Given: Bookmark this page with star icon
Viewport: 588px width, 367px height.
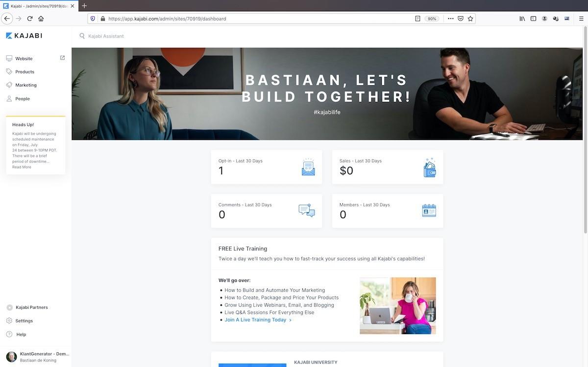Looking at the screenshot, I should [470, 19].
